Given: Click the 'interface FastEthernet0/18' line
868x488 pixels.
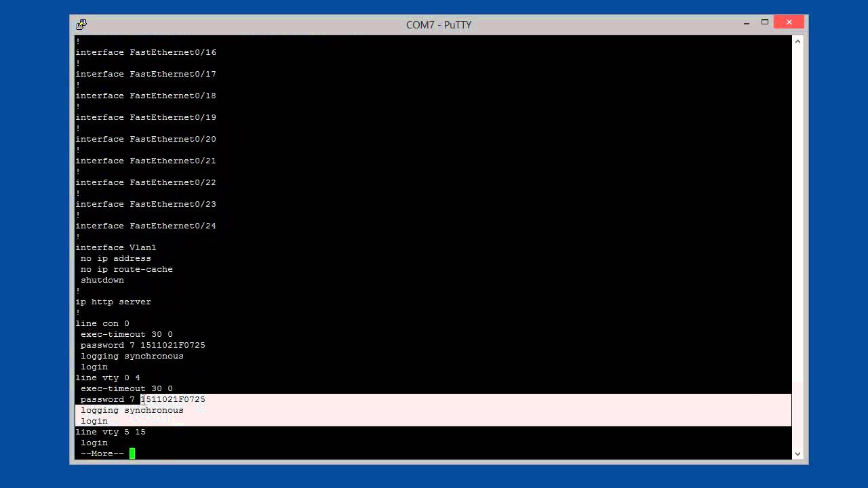Looking at the screenshot, I should pyautogui.click(x=146, y=96).
